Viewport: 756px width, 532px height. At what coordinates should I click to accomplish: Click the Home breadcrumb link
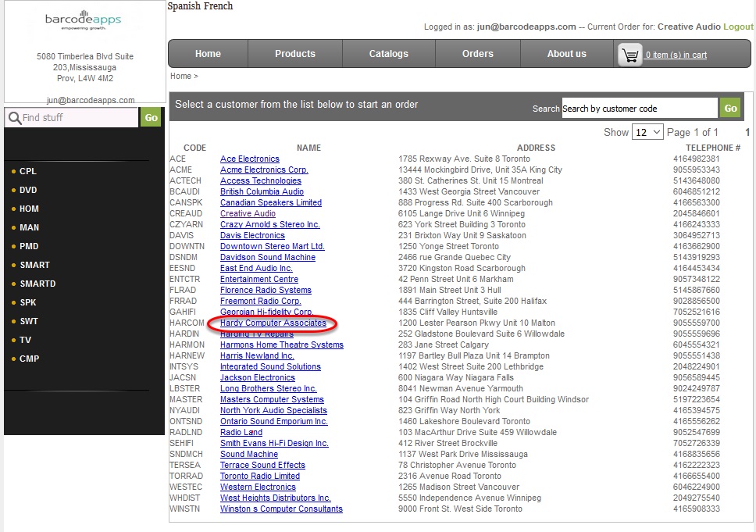point(181,76)
